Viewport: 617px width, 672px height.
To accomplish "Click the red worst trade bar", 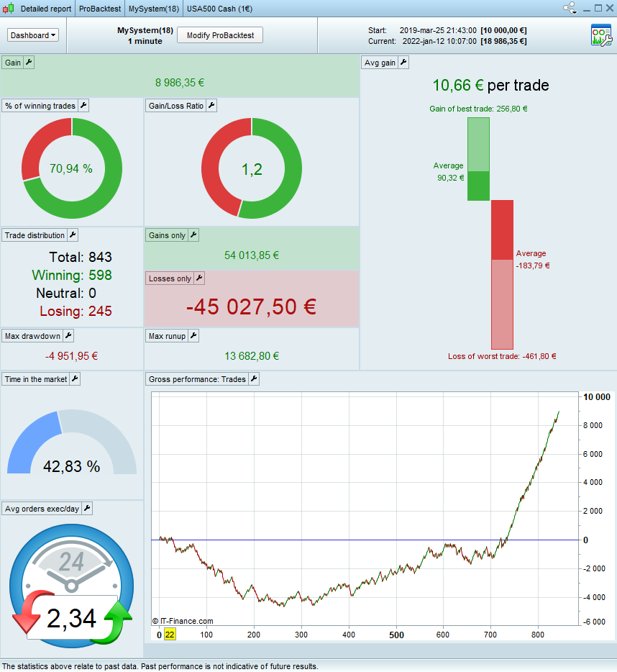I will [x=502, y=274].
